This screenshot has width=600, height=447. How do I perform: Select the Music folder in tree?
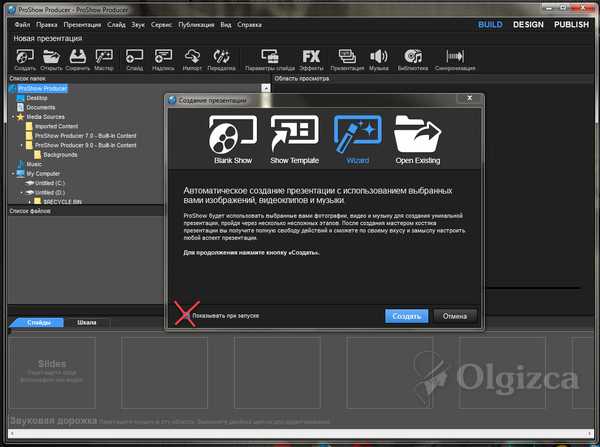click(x=34, y=164)
